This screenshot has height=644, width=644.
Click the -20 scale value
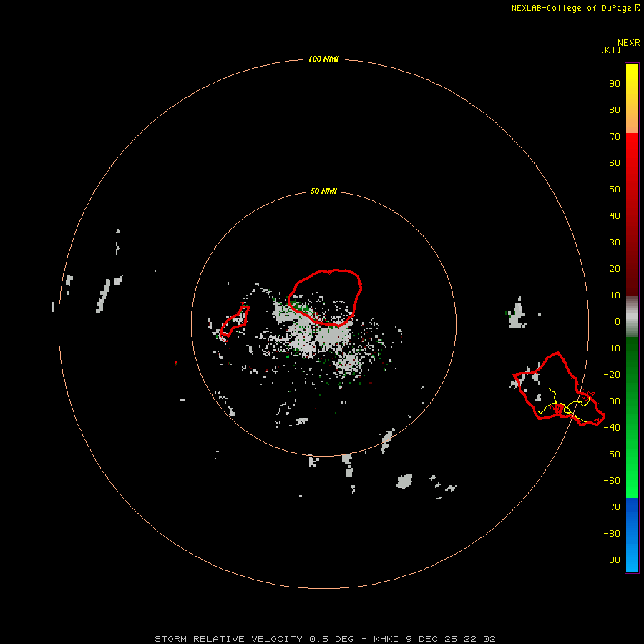612,374
